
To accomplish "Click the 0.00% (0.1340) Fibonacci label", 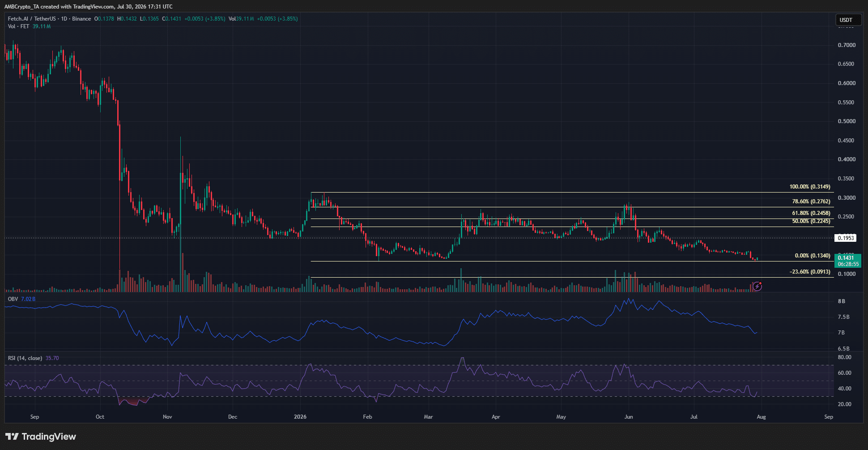I will click(x=813, y=256).
